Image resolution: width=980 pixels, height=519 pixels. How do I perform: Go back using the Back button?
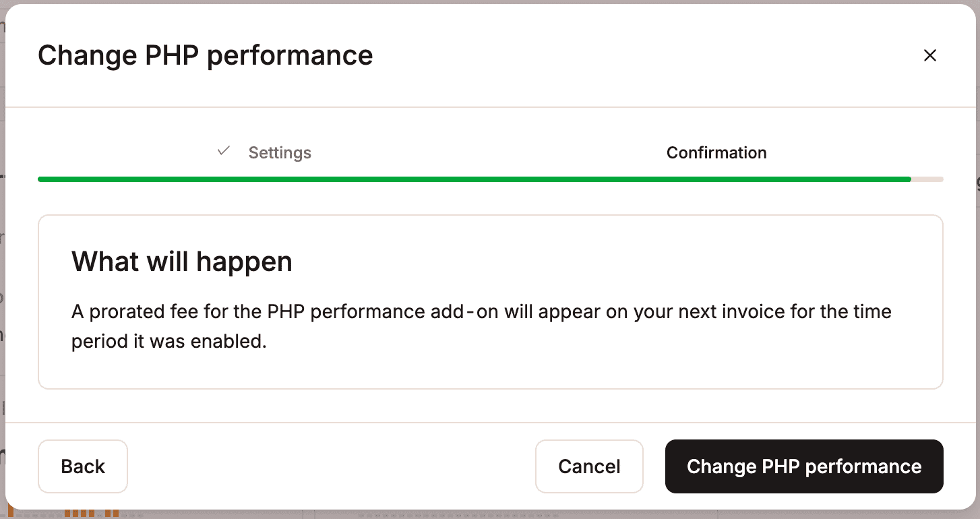coord(83,466)
